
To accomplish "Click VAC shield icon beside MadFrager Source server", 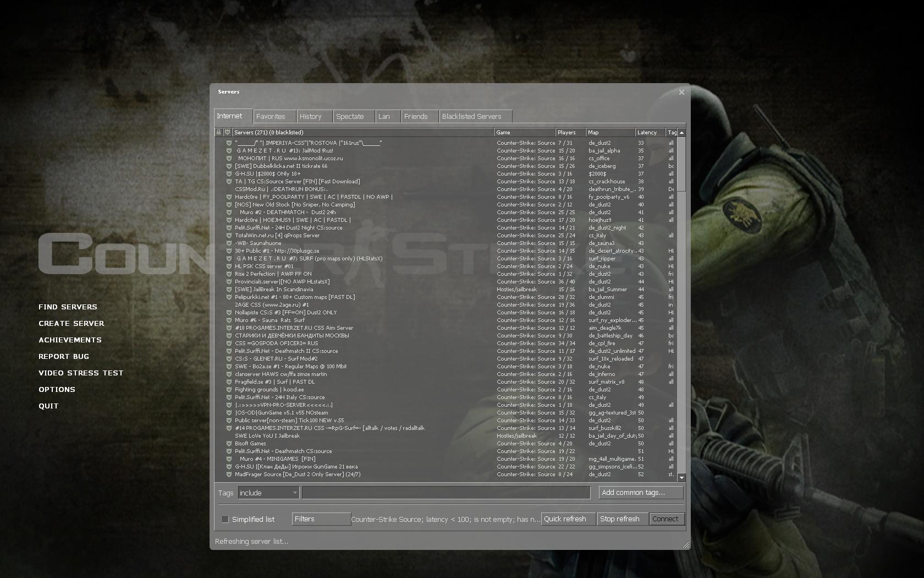I will (x=229, y=474).
